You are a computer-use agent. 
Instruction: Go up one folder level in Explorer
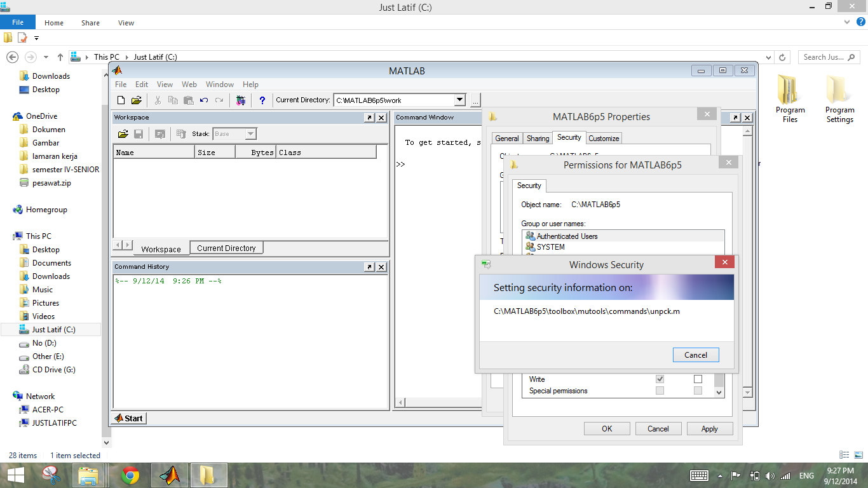(60, 57)
